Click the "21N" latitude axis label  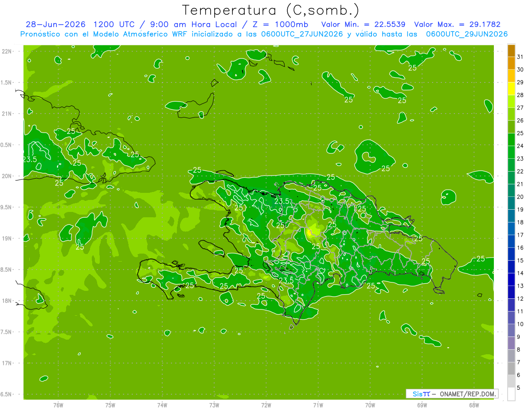point(7,114)
